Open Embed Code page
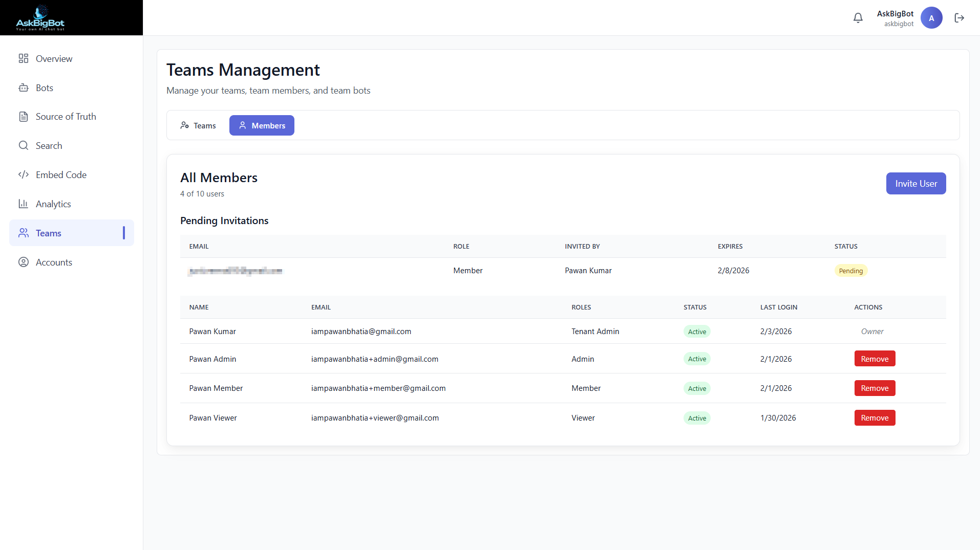 (x=72, y=174)
